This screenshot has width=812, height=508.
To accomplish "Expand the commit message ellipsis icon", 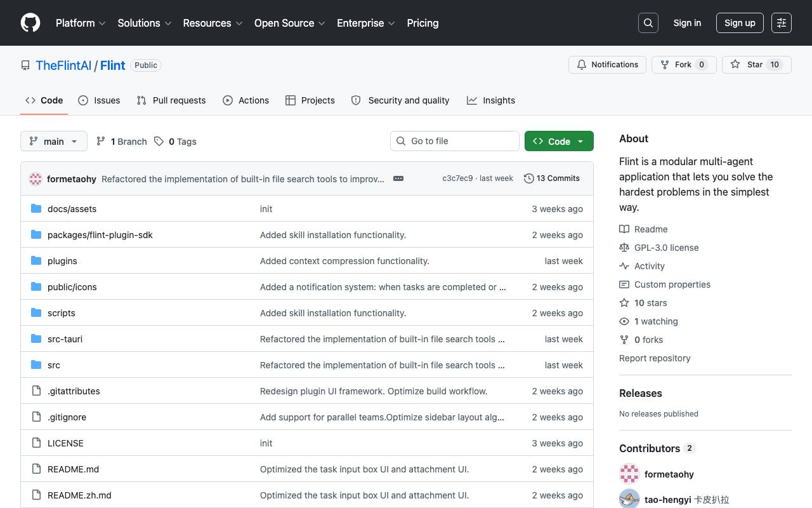I will click(x=398, y=178).
